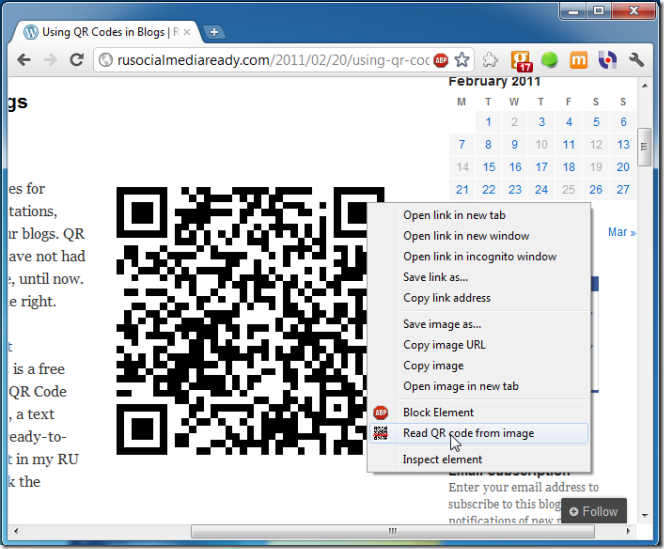Click the vertical scrollbar down arrow
The width and height of the screenshot is (664, 549).
(x=645, y=516)
